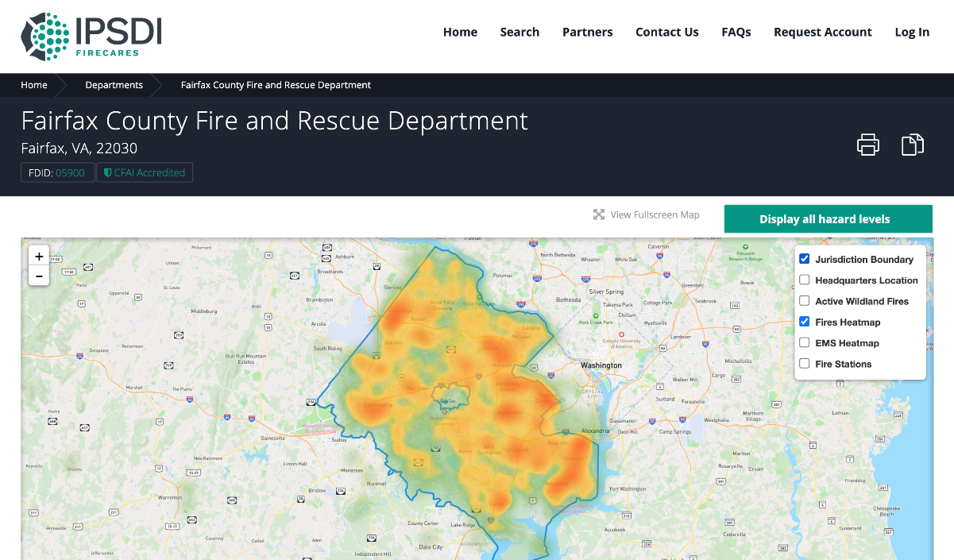This screenshot has height=560, width=954.
Task: Open the FDID 05900 link
Action: tap(70, 172)
